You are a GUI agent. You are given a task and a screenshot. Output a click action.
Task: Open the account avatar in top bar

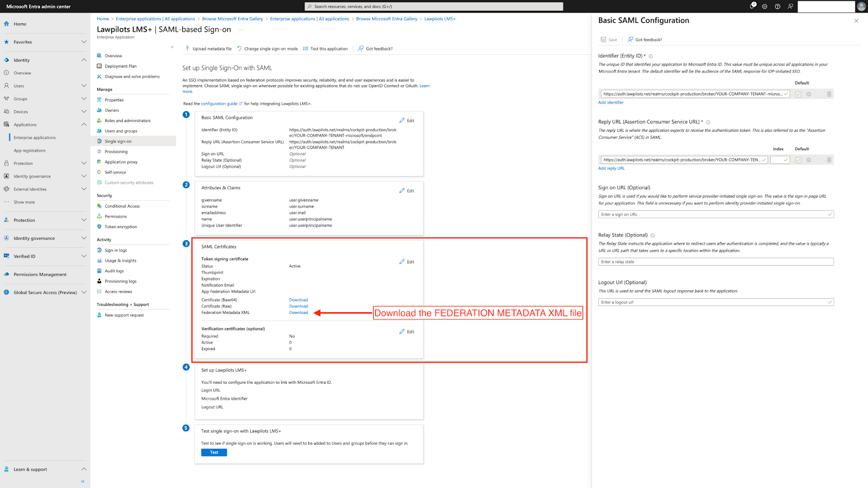pos(861,7)
